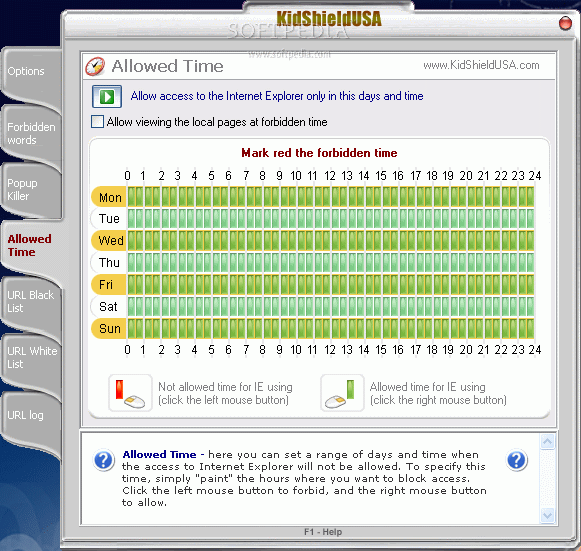Mark the last Sunday cell before 24
This screenshot has width=581, height=551.
tap(530, 329)
